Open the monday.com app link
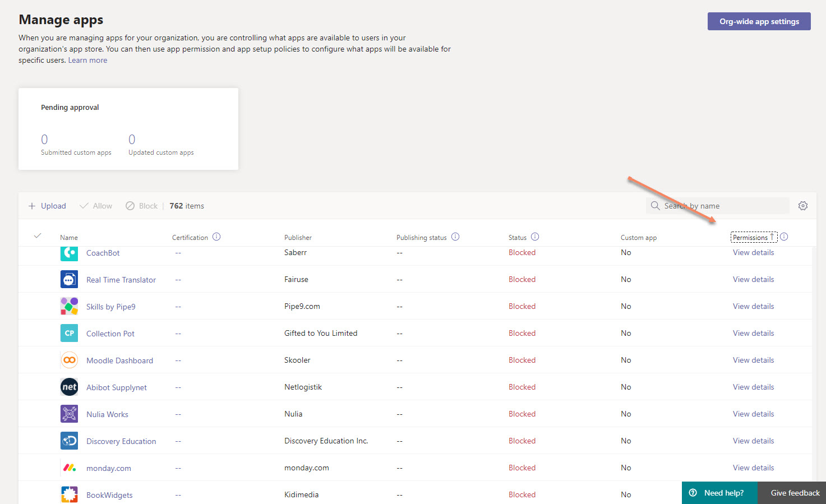 click(x=109, y=468)
